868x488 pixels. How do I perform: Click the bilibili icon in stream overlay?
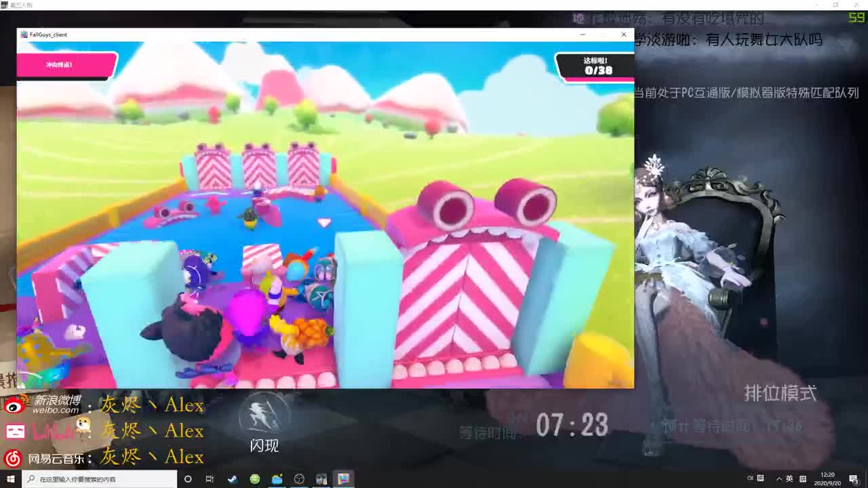coord(16,430)
